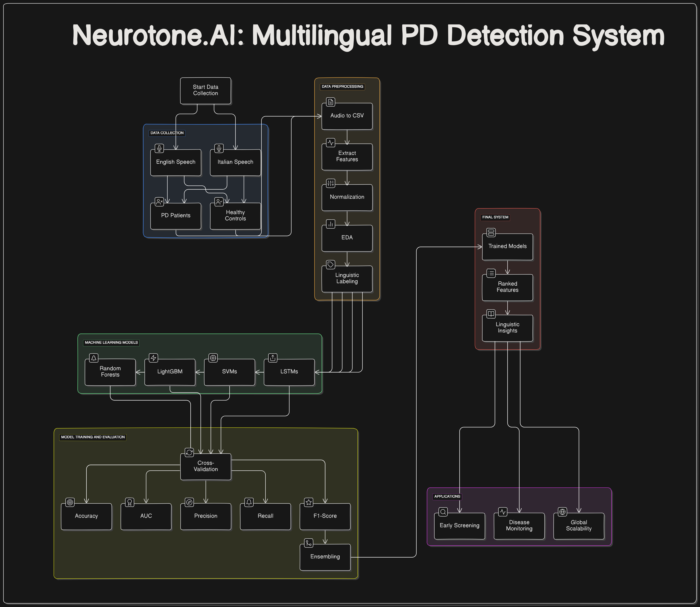Click the target icon on Accuracy

click(70, 502)
